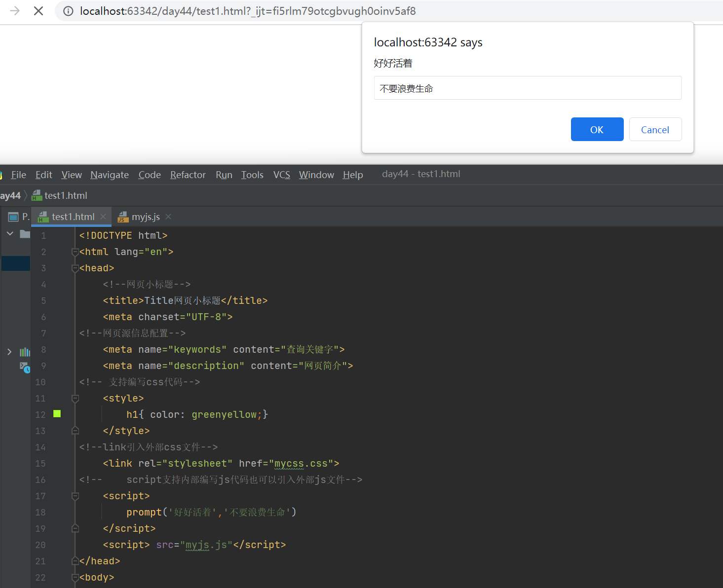Image resolution: width=723 pixels, height=588 pixels.
Task: Switch to the myjs.js tab
Action: point(145,217)
